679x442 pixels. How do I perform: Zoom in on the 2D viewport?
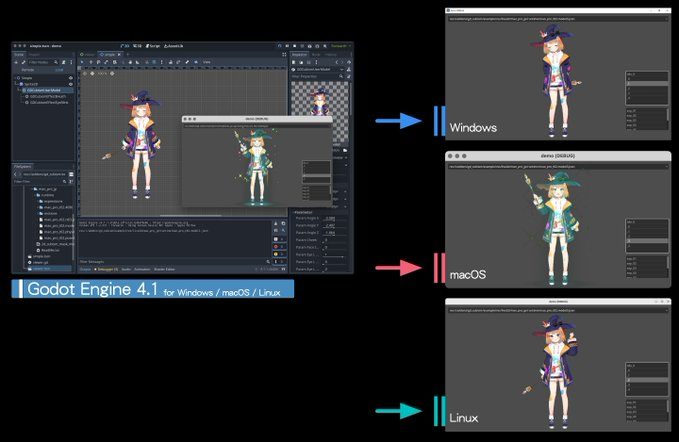[x=112, y=74]
